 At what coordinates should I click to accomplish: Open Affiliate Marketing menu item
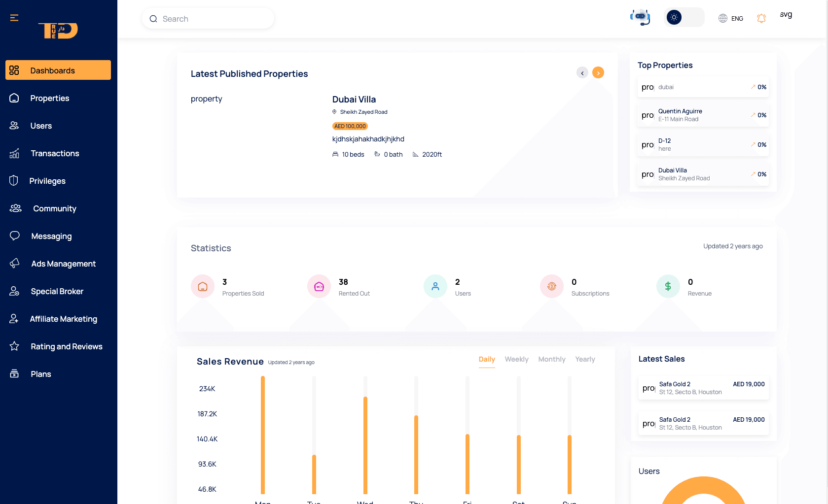pyautogui.click(x=58, y=319)
